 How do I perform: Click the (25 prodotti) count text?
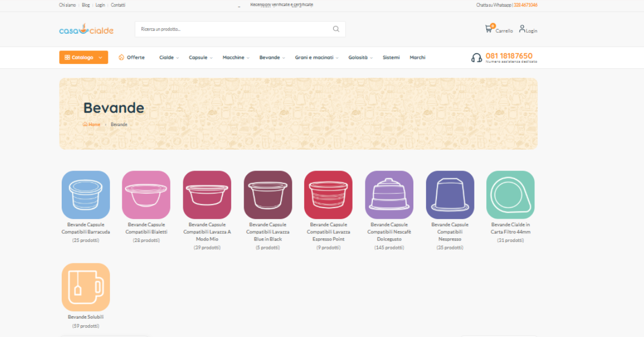click(86, 240)
